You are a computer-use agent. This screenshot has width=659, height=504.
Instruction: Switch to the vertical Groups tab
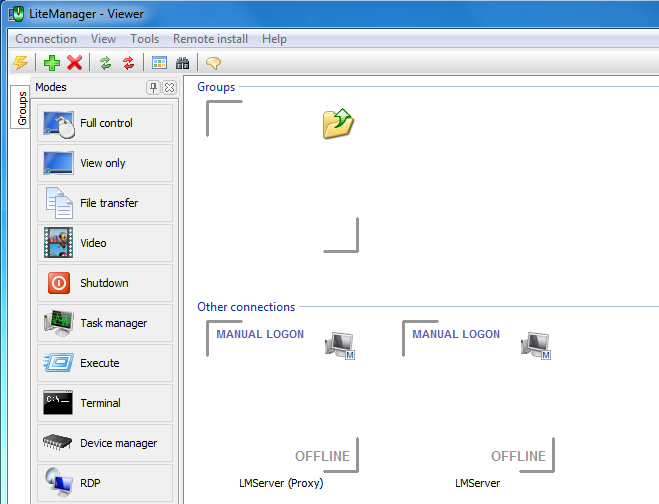21,108
